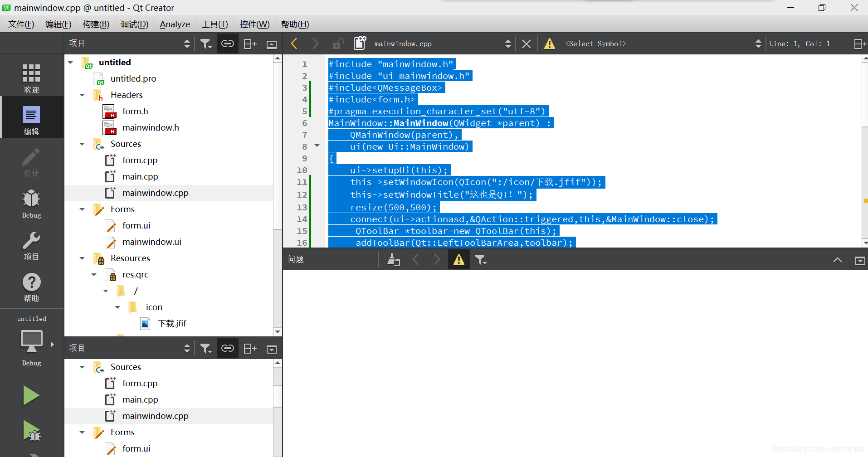
Task: Select untitled.pro in project tree
Action: click(x=133, y=79)
